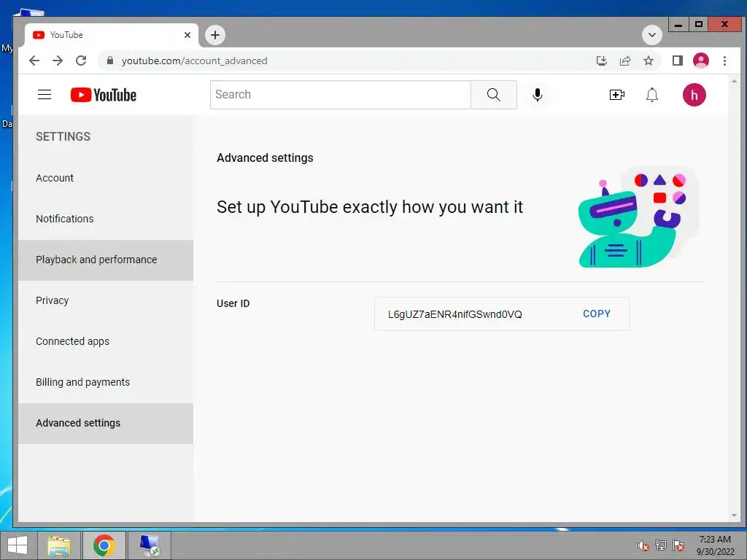
Task: Click the page scrollbar up arrow
Action: coord(734,82)
